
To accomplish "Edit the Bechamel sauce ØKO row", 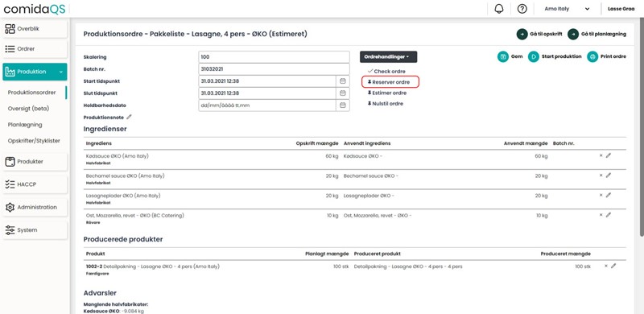I will tap(609, 176).
